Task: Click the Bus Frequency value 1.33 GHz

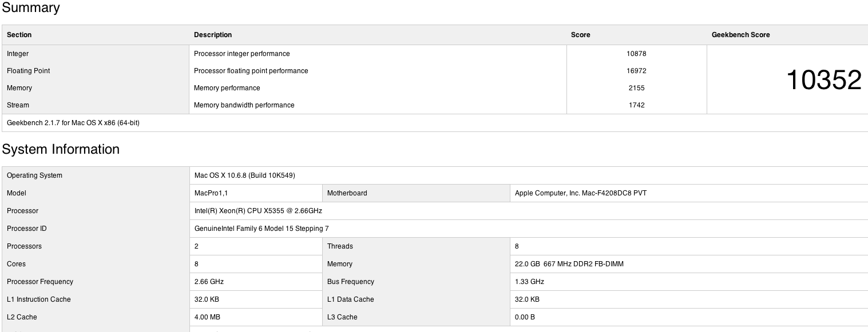Action: click(x=530, y=282)
